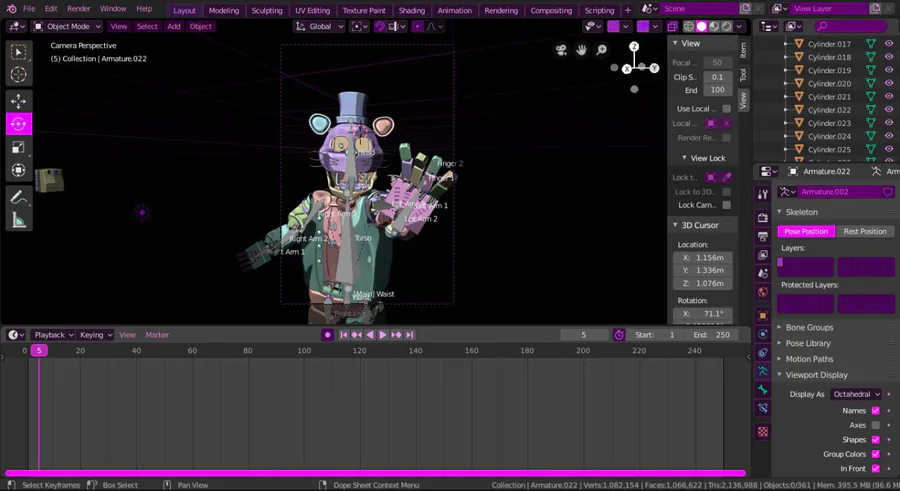This screenshot has width=900, height=491.
Task: Open the Output properties tab
Action: pos(763,236)
